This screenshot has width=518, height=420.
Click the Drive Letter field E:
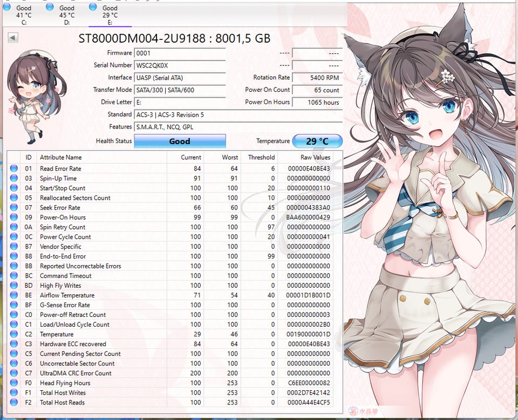point(180,102)
